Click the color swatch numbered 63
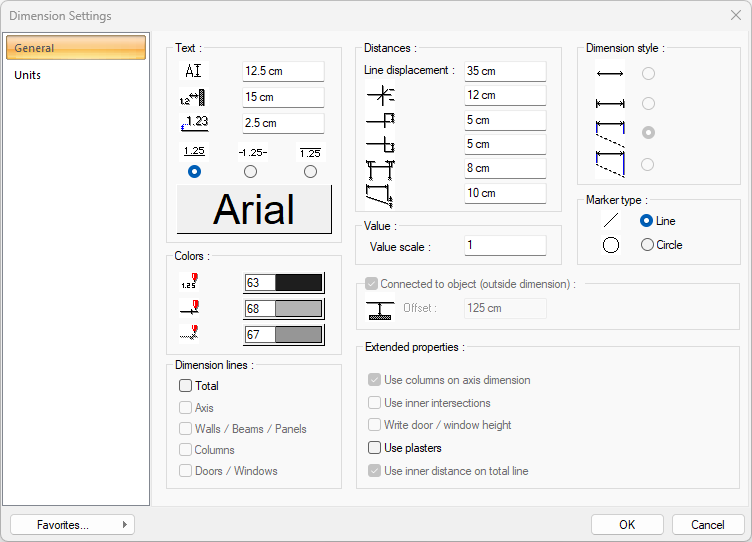752x542 pixels. (284, 283)
